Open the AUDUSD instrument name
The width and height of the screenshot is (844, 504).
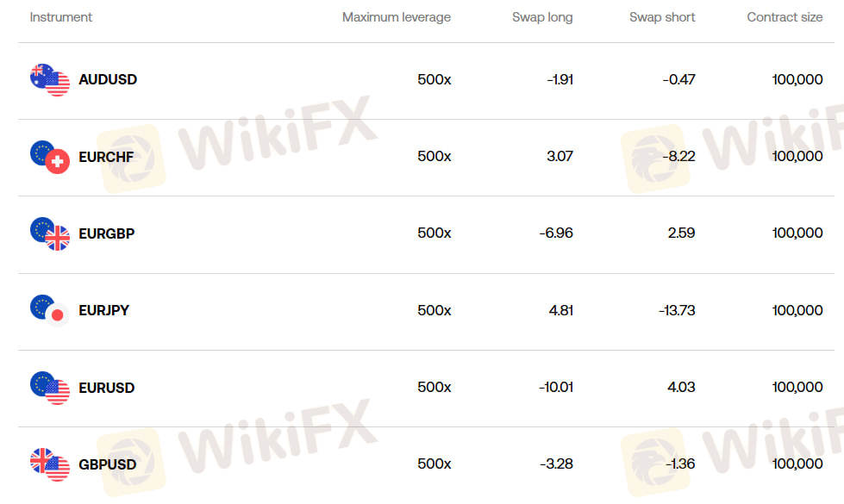click(x=108, y=79)
